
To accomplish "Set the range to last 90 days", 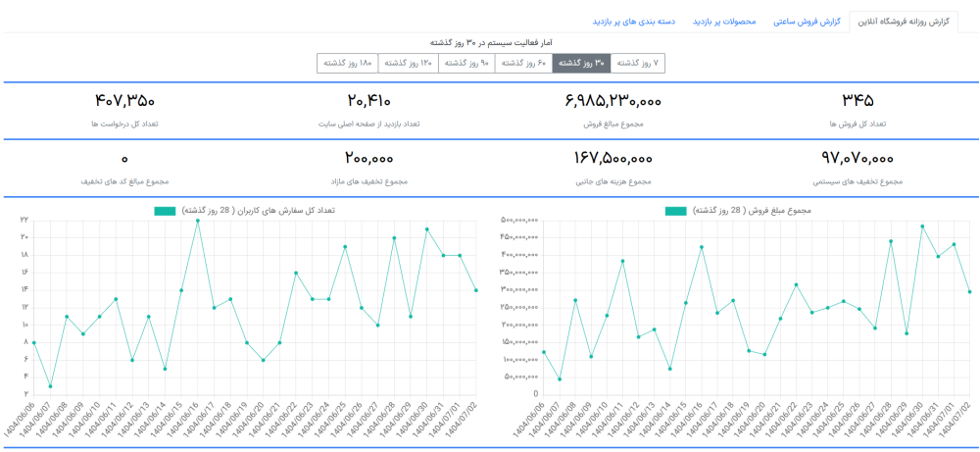I will point(465,63).
